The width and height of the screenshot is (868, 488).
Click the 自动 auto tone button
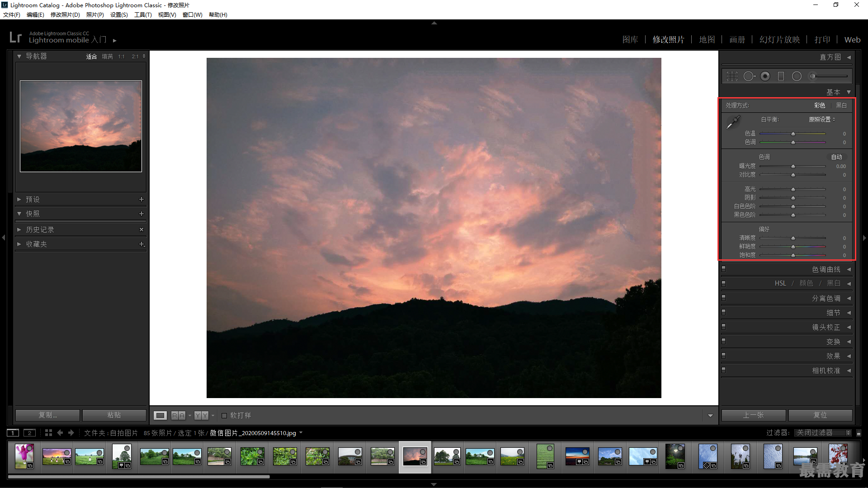pos(837,157)
